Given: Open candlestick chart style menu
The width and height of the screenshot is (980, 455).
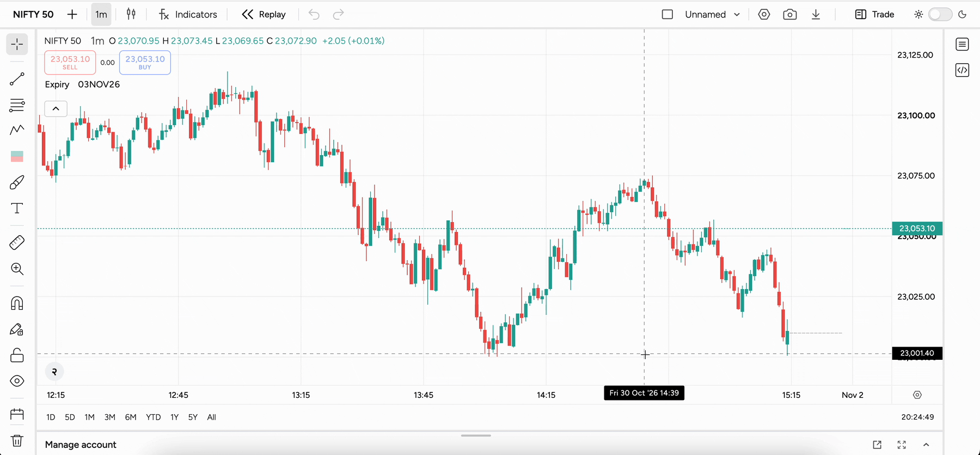Looking at the screenshot, I should pyautogui.click(x=131, y=14).
